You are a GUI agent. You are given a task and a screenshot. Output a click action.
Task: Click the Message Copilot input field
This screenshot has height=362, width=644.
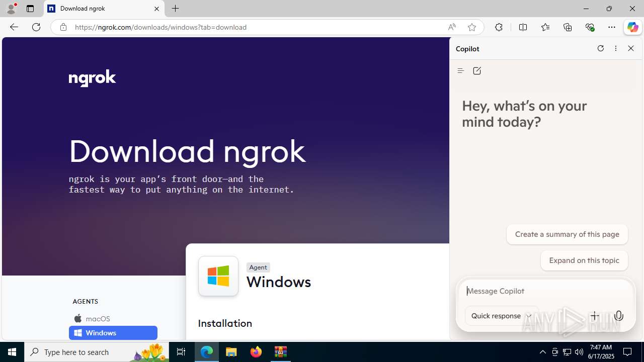point(545,291)
